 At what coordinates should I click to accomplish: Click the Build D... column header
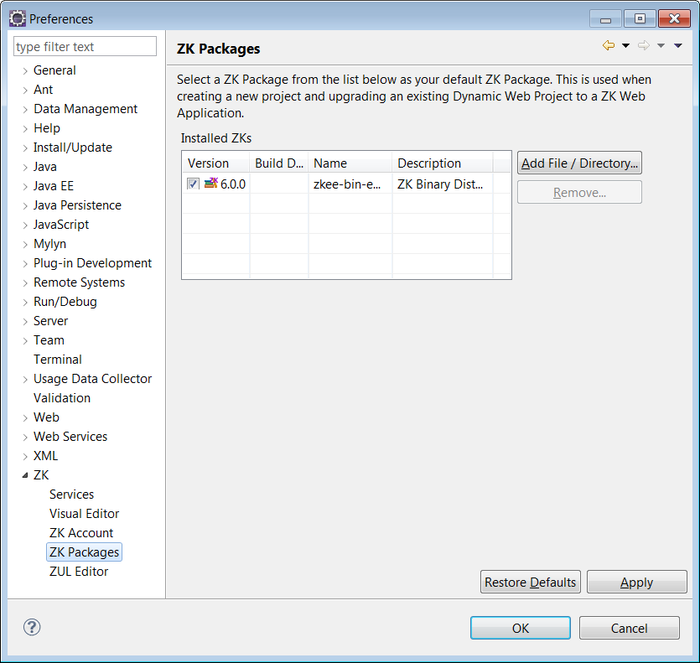[x=279, y=163]
